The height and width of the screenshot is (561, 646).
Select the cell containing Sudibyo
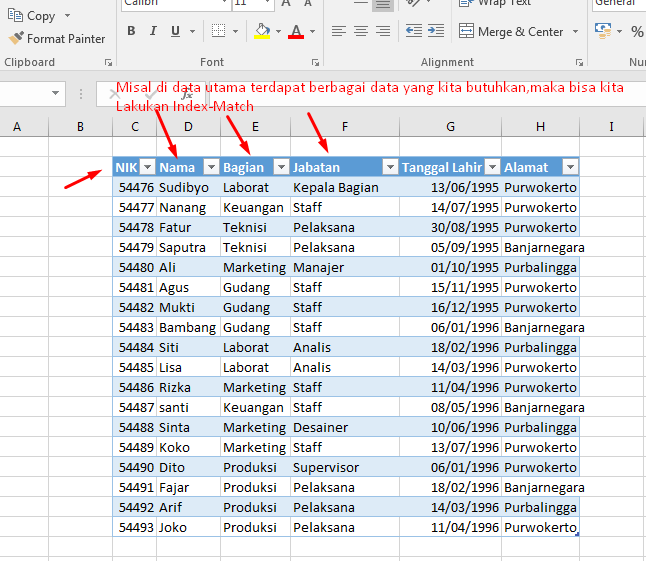188,187
